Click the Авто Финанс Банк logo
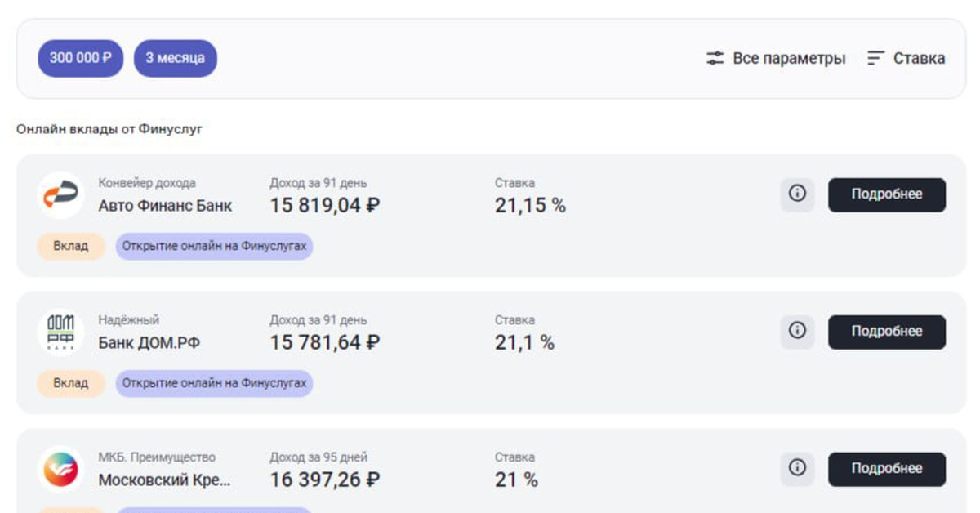 tap(60, 195)
